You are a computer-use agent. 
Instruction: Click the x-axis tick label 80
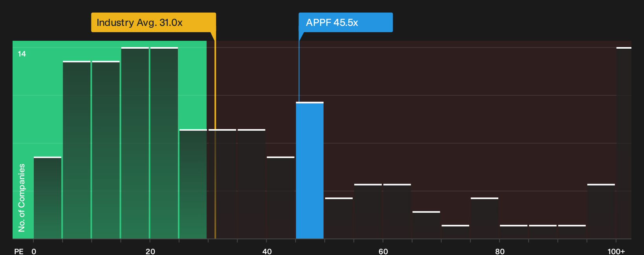[499, 251]
